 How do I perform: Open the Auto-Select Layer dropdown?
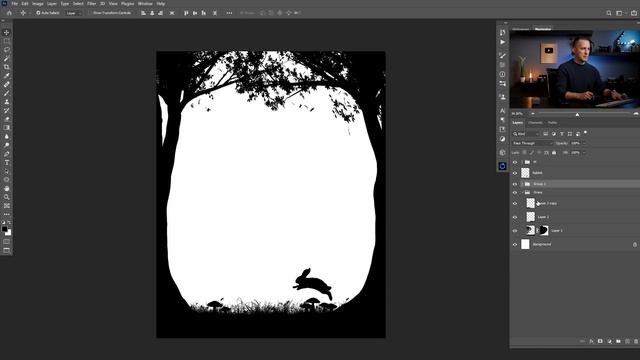click(x=73, y=13)
